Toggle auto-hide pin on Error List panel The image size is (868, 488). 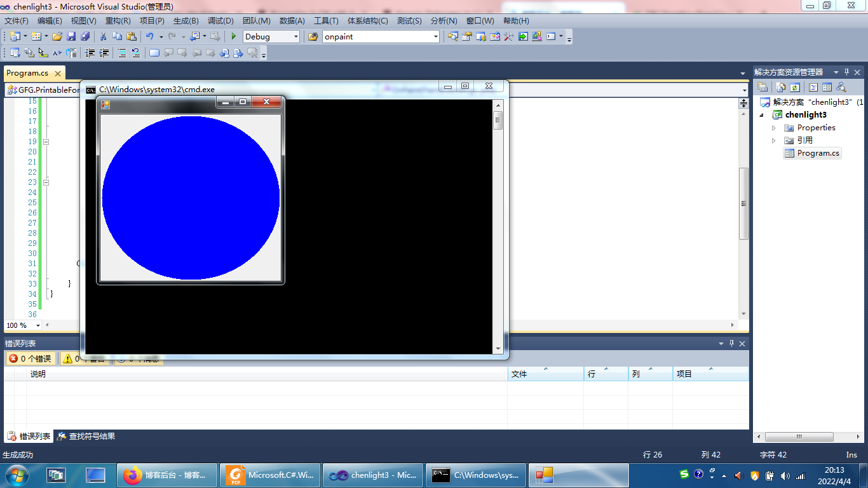[x=731, y=343]
